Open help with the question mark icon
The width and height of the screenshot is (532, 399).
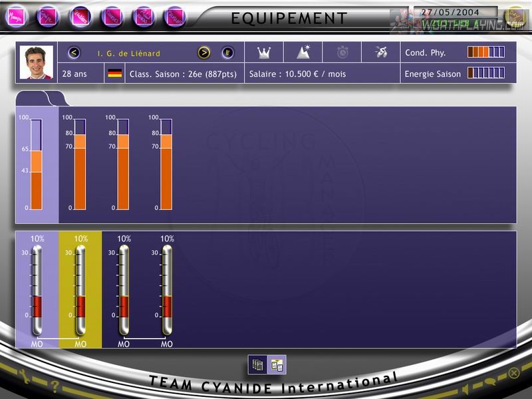(55, 386)
